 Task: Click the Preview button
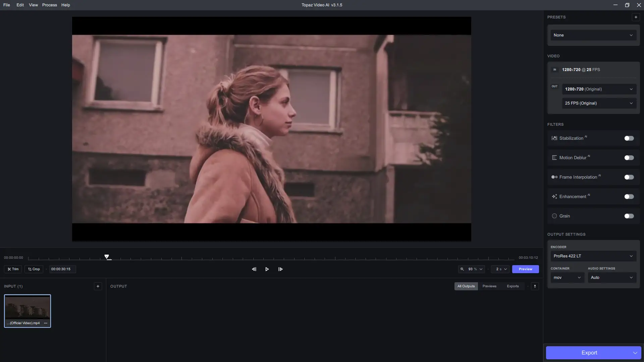coord(525,269)
